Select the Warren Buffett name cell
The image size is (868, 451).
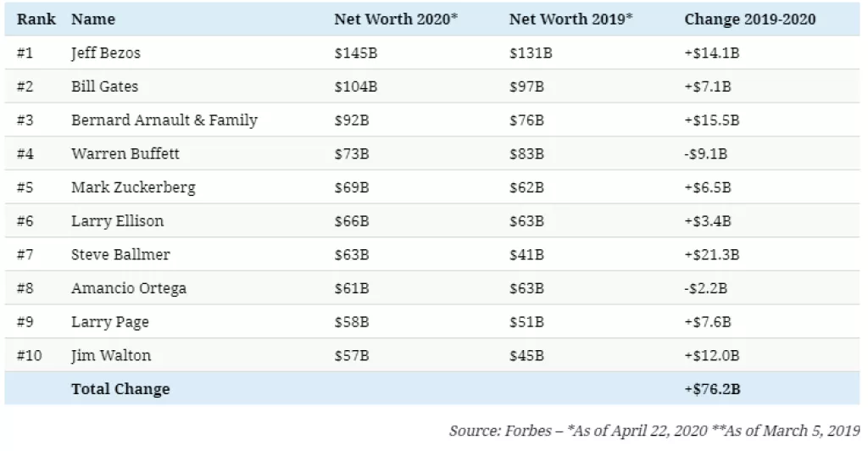coord(125,153)
